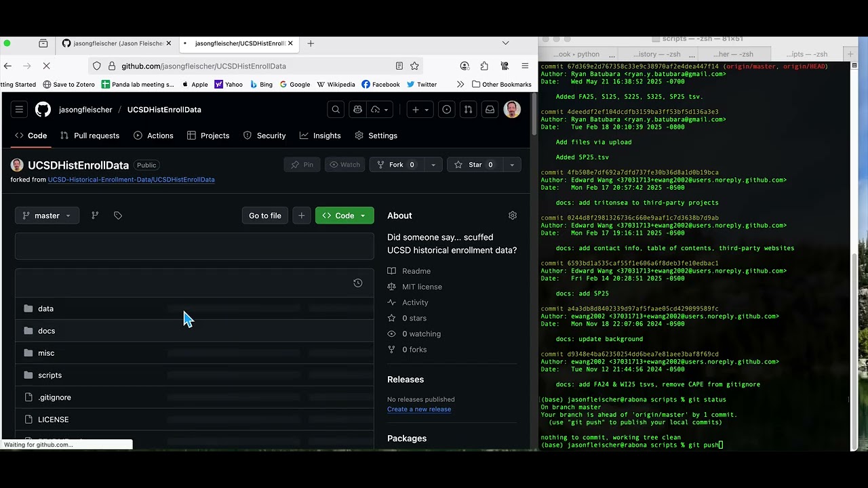Open the LICENSE file

53,420
